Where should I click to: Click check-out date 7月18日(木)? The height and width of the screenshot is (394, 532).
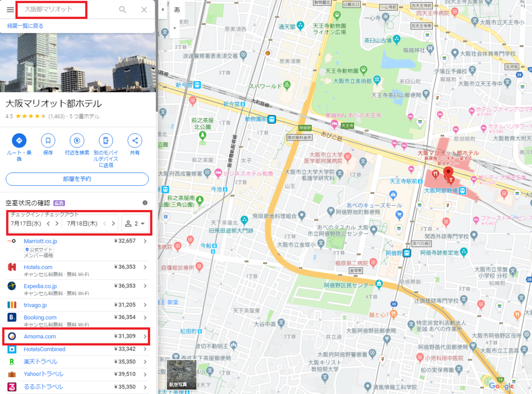point(82,223)
